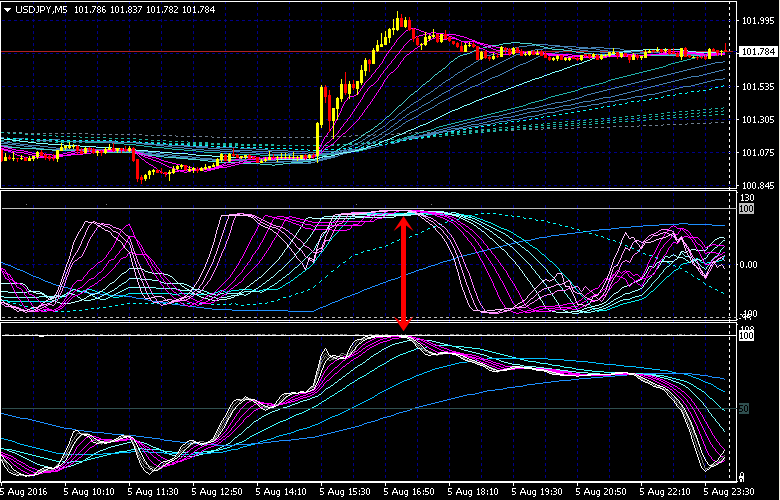Click the 5 Aug 12:50 time label
Screen dimensions: 780x500
(217, 492)
